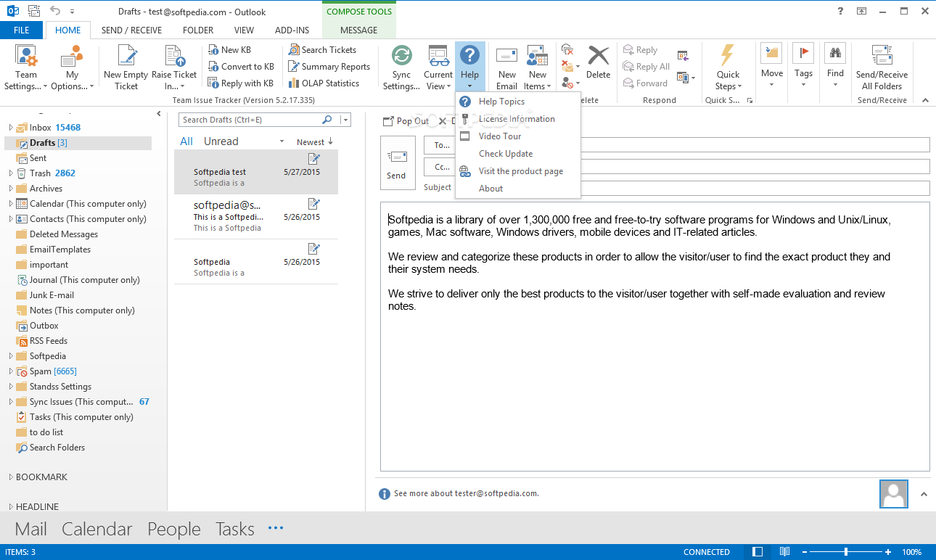Open the Unread filter dropdown arrow
Image resolution: width=936 pixels, height=560 pixels.
pyautogui.click(x=282, y=141)
